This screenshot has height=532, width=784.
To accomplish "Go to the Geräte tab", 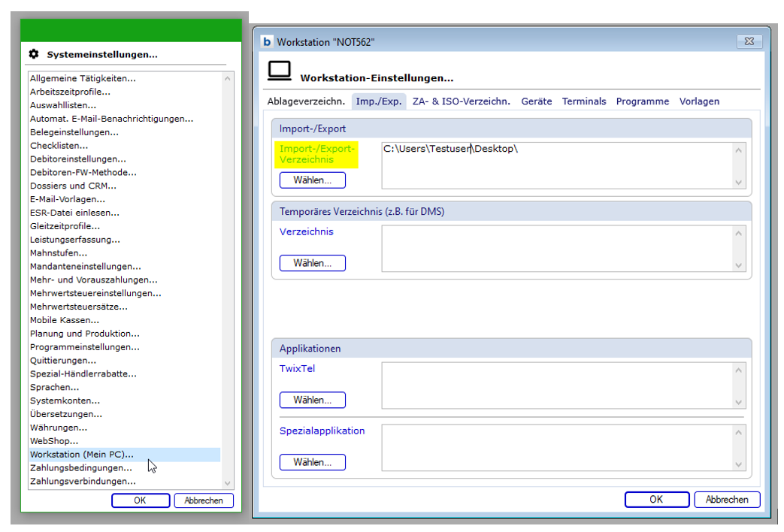I will (x=536, y=101).
